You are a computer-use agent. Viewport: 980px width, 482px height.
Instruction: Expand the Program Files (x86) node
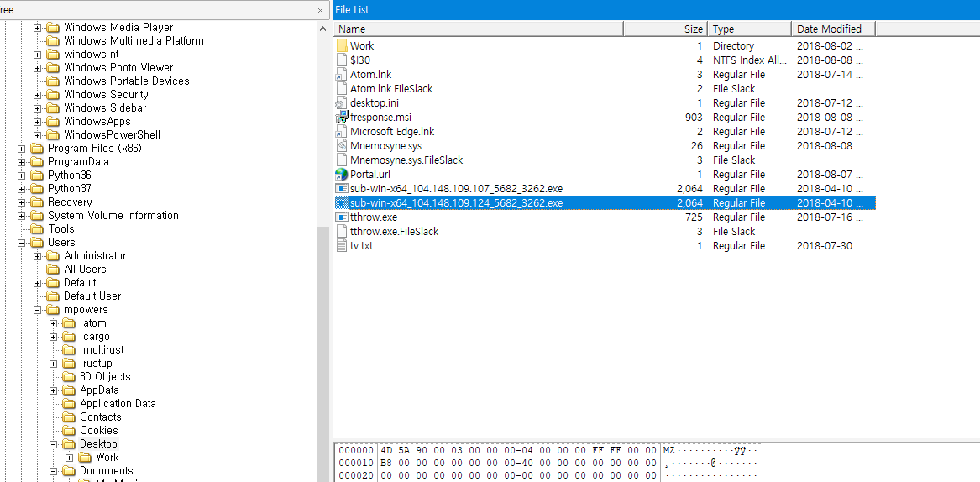[21, 149]
